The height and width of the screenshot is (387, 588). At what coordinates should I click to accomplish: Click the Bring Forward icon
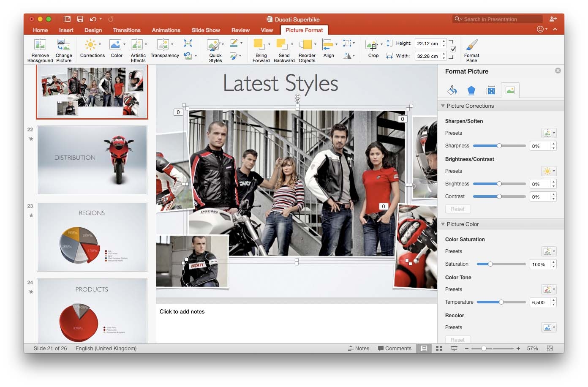tap(259, 44)
